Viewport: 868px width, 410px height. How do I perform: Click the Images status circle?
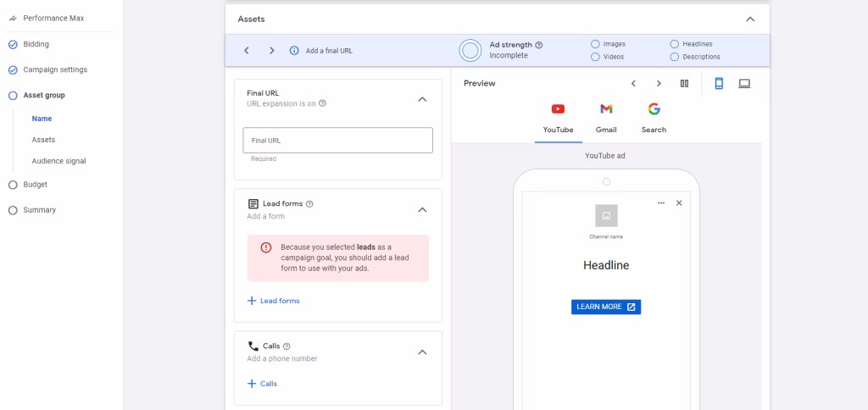click(595, 44)
